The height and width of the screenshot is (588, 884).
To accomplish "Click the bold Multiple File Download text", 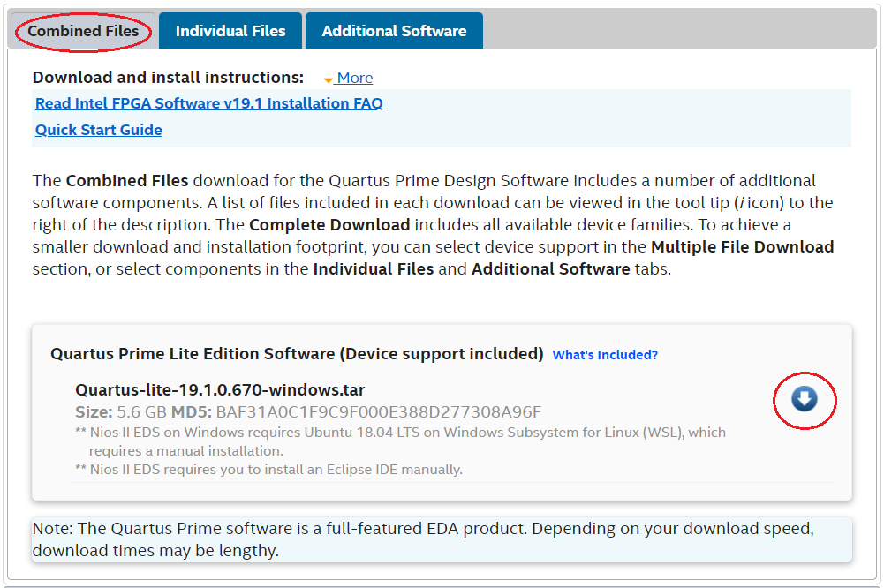I will (742, 246).
